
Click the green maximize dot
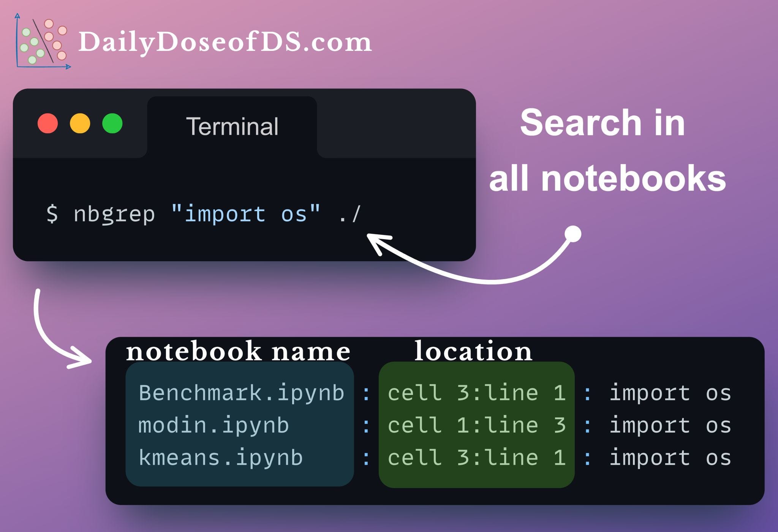tap(112, 123)
